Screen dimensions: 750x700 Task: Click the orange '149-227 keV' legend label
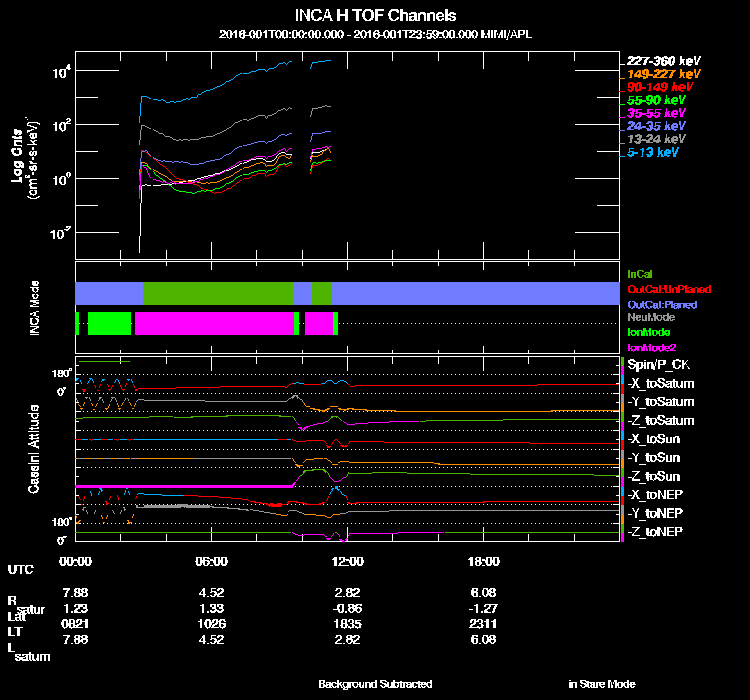coord(663,74)
